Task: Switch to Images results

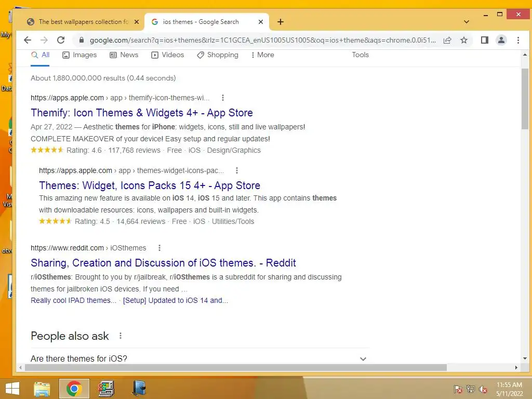Action: click(x=79, y=55)
